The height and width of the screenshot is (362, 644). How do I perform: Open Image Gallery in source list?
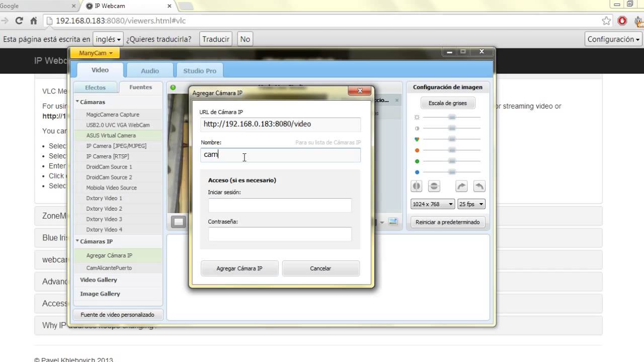100,294
